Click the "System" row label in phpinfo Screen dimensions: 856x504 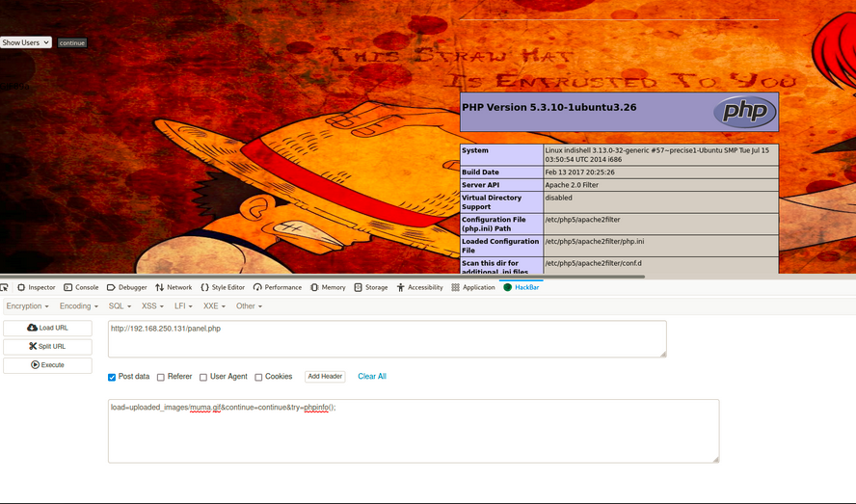[x=475, y=150]
